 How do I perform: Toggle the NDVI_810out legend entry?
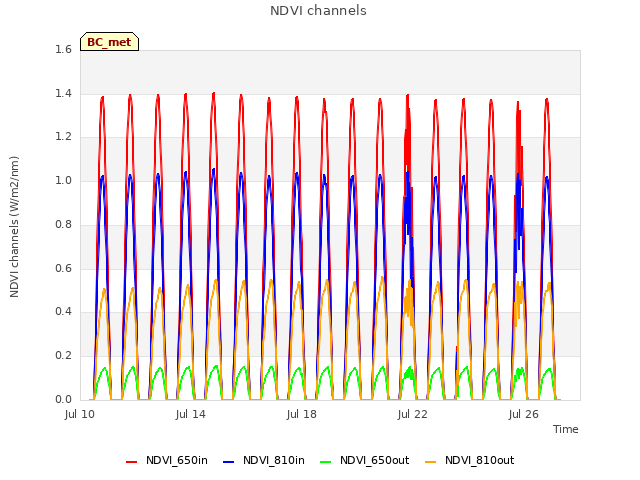click(x=470, y=461)
